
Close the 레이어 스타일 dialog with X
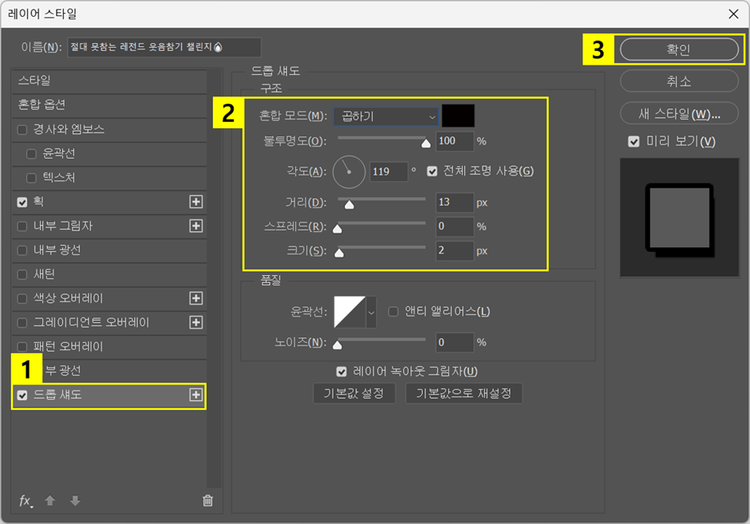pos(733,14)
